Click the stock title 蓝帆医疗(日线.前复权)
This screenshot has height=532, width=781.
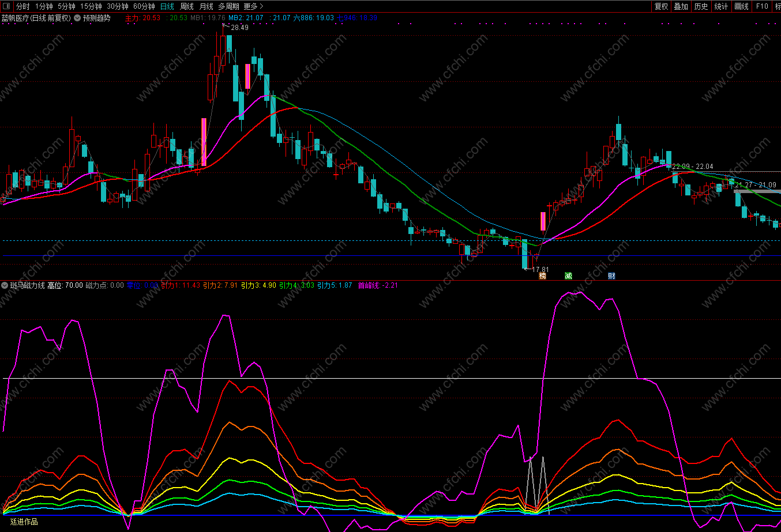[x=36, y=18]
